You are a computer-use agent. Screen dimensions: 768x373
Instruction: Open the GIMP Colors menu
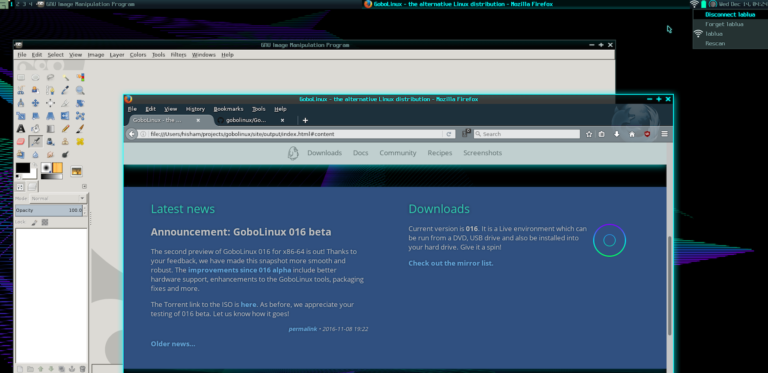[x=138, y=55]
